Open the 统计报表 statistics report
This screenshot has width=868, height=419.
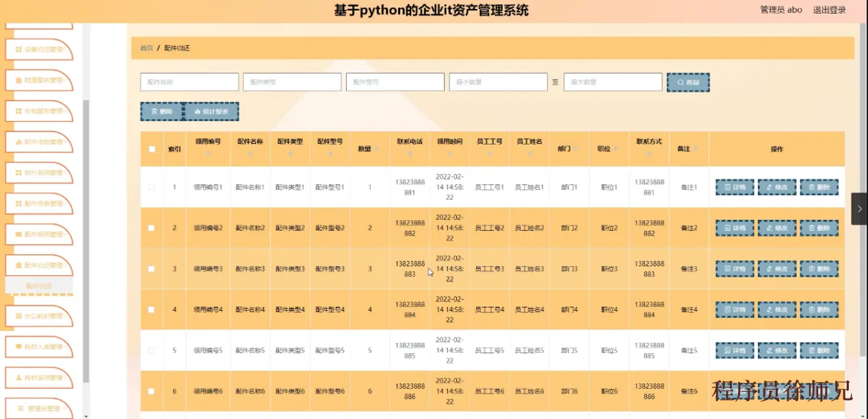click(x=211, y=111)
